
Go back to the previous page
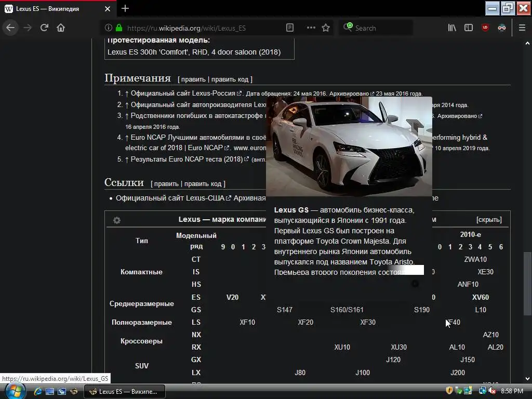[10, 28]
